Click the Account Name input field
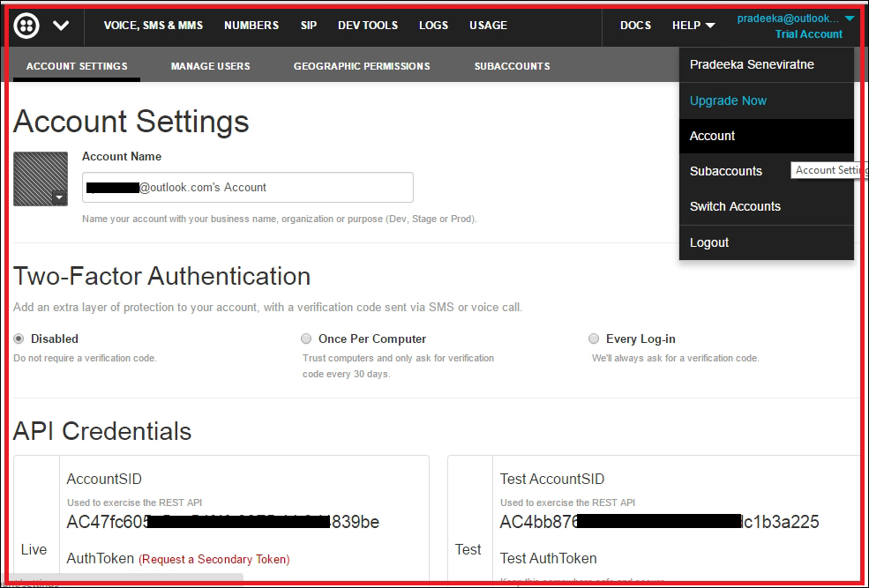The height and width of the screenshot is (588, 869). pyautogui.click(x=248, y=187)
